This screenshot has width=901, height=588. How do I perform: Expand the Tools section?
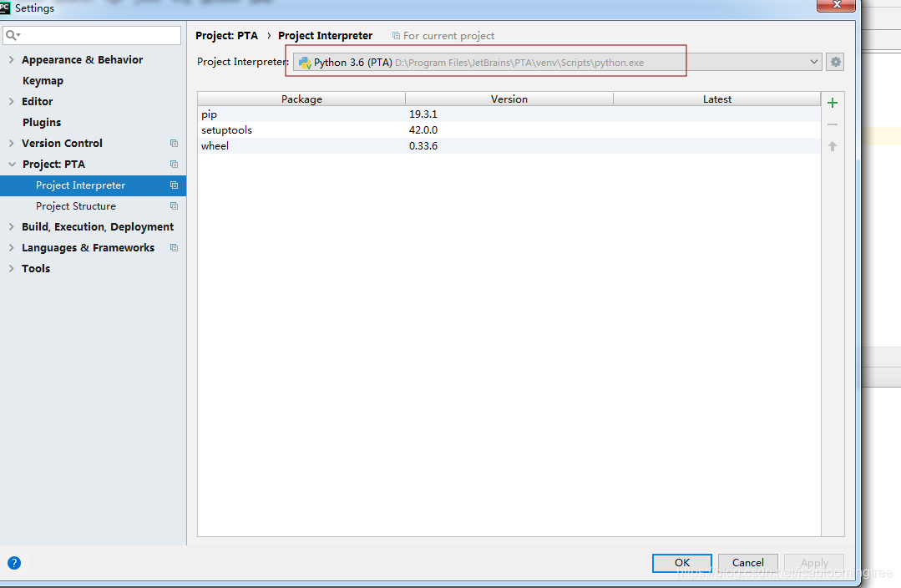click(11, 268)
